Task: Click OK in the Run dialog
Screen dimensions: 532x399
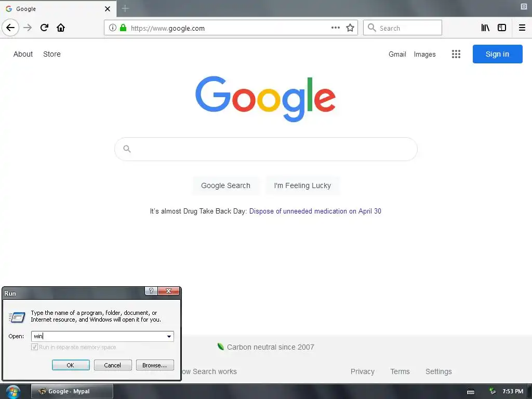Action: pyautogui.click(x=71, y=365)
